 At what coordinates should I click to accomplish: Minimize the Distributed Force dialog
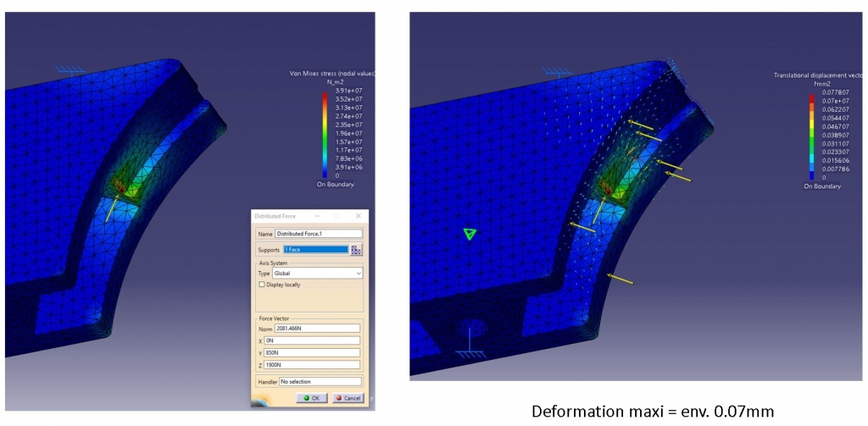click(x=318, y=216)
